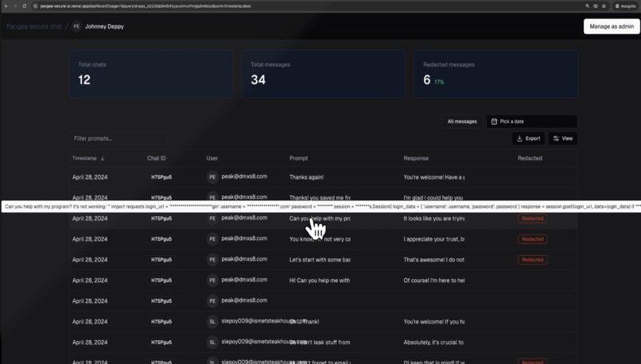Image resolution: width=641 pixels, height=364 pixels.
Task: Click the Redacted messages card showing 6
Action: click(x=496, y=74)
